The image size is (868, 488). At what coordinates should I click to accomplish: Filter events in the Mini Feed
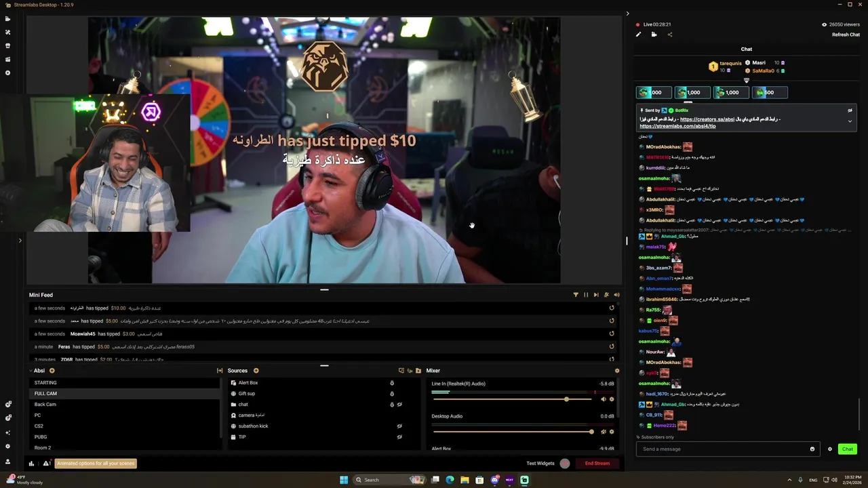576,295
